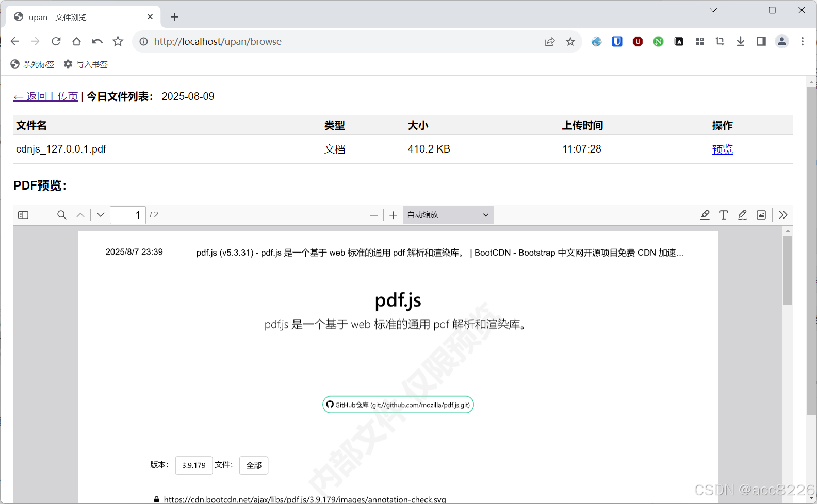Toggle the browser side panel
This screenshot has width=817, height=504.
pyautogui.click(x=761, y=41)
